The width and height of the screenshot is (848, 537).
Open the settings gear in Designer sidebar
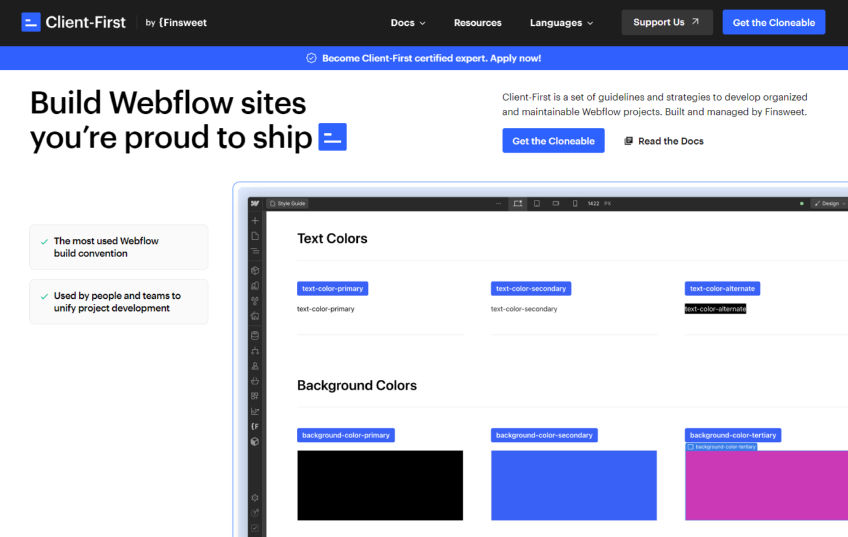pos(255,498)
